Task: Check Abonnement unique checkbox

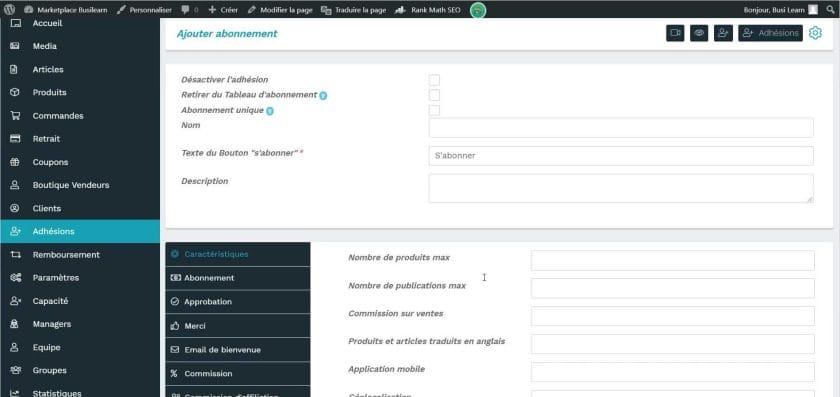Action: (x=434, y=110)
